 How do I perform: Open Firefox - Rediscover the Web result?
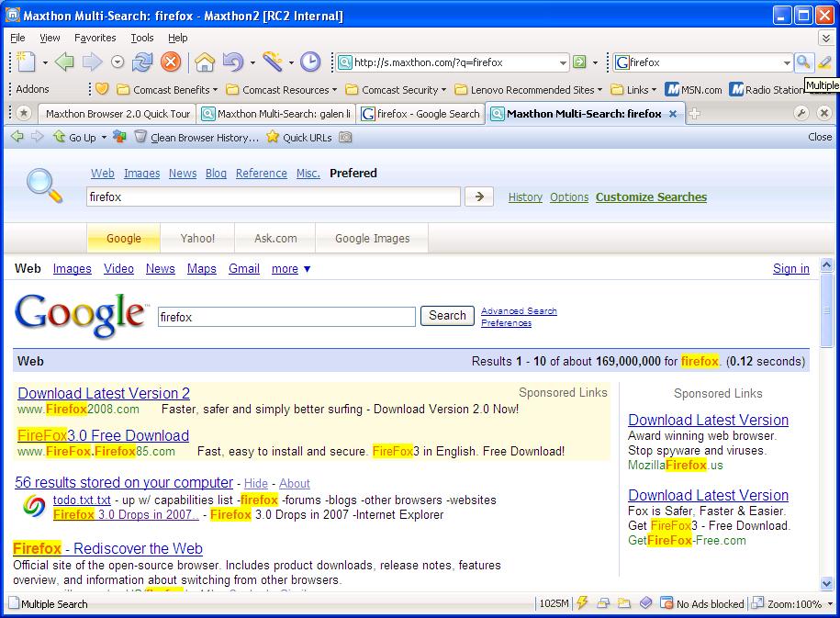coord(107,548)
